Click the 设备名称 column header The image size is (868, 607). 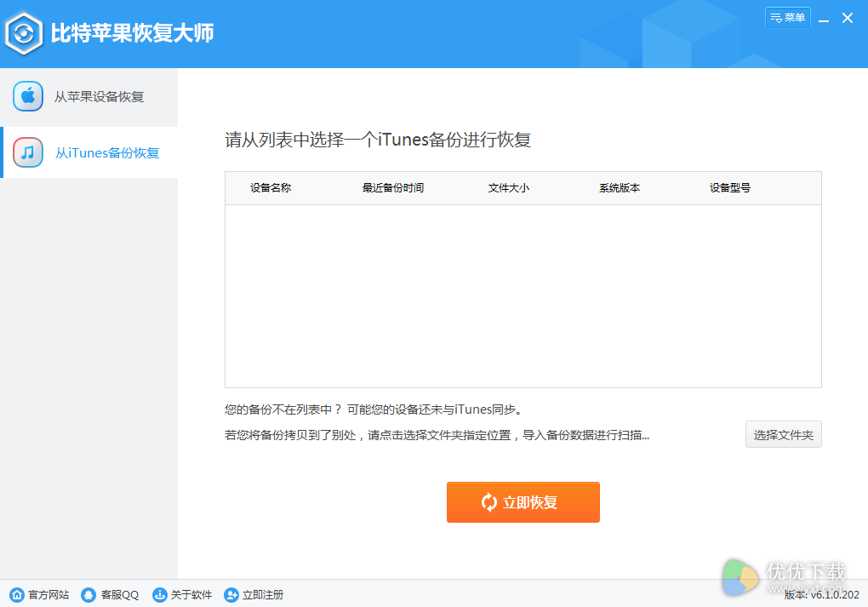(x=270, y=188)
